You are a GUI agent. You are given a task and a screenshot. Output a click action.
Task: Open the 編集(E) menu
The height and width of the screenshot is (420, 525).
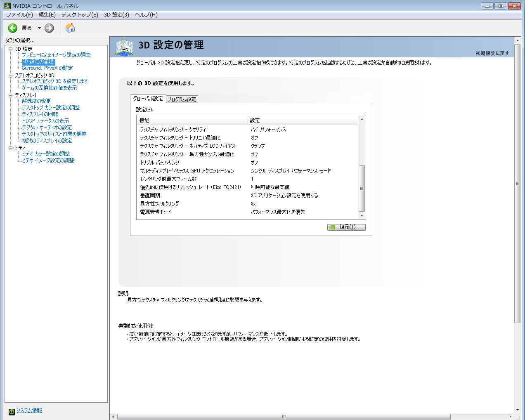tap(47, 15)
